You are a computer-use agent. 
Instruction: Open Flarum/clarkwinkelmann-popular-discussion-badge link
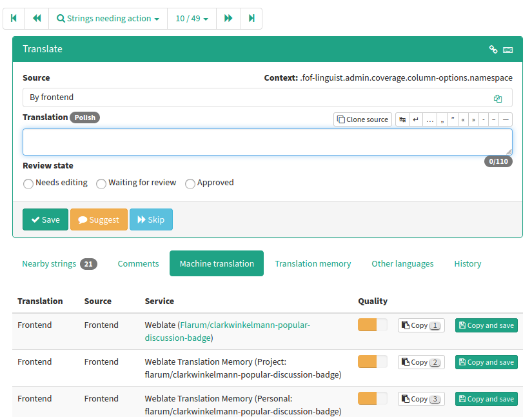point(228,331)
